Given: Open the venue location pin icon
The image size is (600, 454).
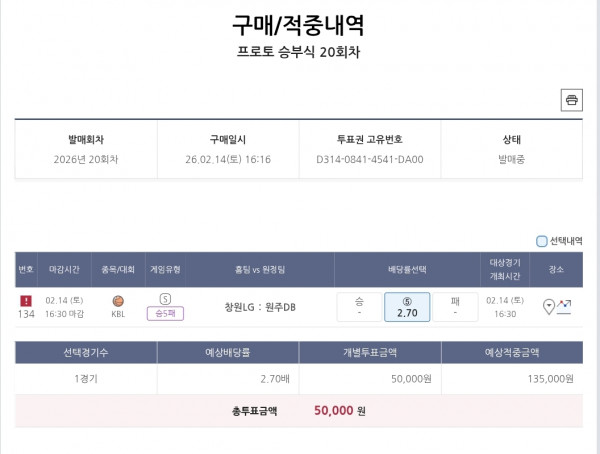Looking at the screenshot, I should (549, 306).
